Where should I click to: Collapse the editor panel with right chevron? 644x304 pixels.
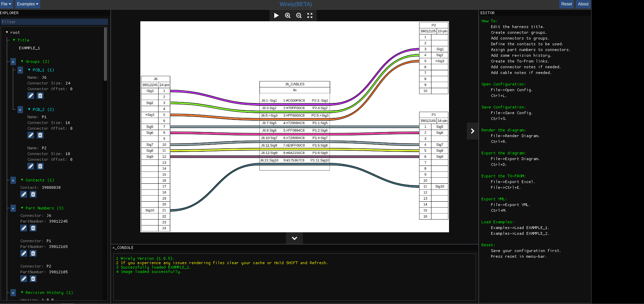click(473, 131)
